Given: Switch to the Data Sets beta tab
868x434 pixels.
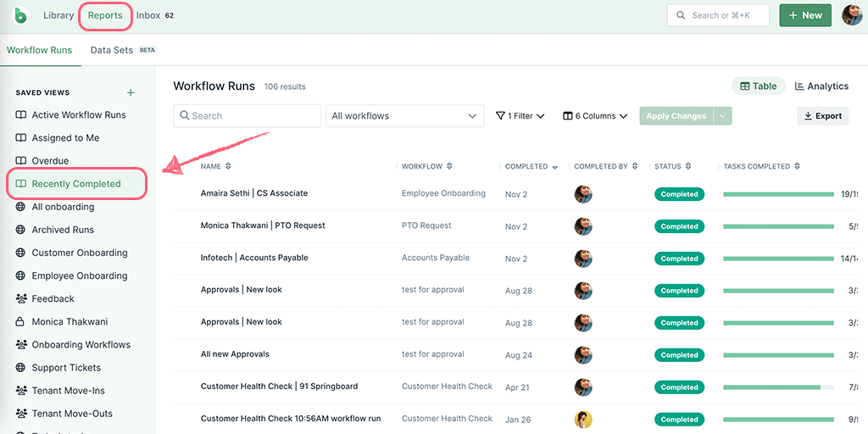Looking at the screenshot, I should (x=124, y=50).
